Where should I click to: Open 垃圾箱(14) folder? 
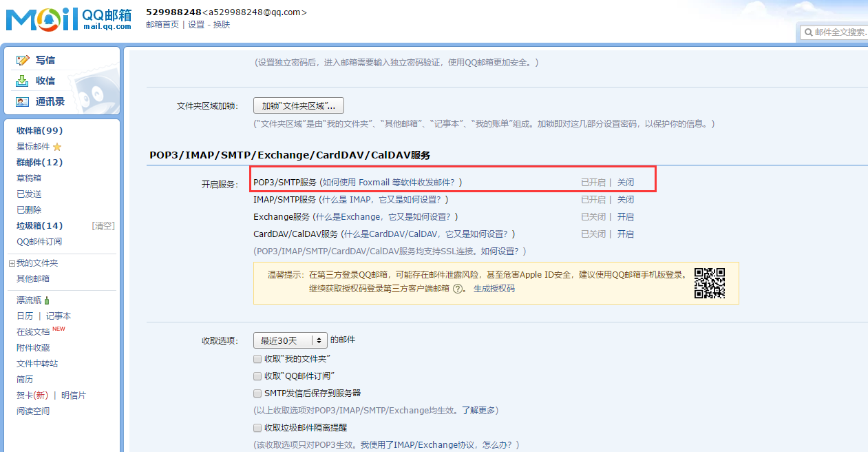pyautogui.click(x=40, y=226)
